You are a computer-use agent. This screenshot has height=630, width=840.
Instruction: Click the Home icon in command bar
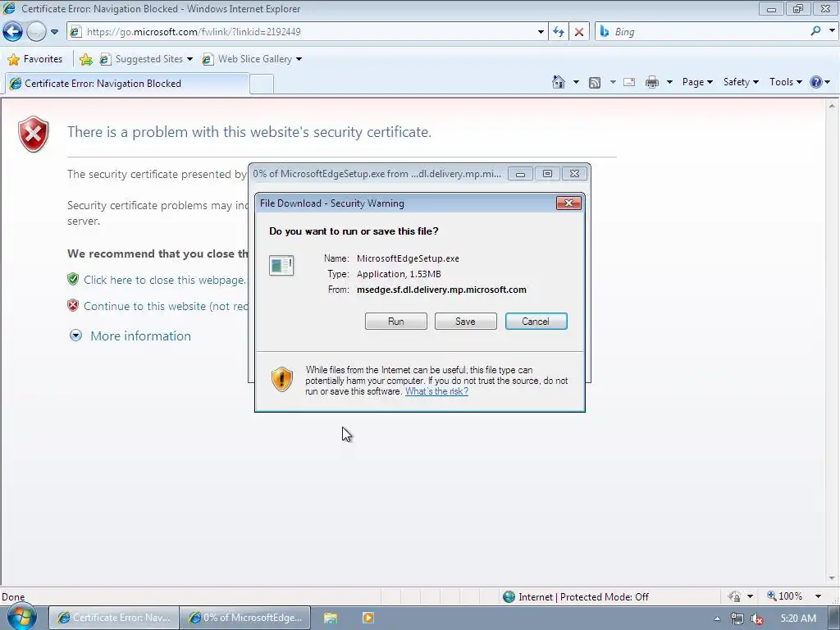(x=558, y=82)
